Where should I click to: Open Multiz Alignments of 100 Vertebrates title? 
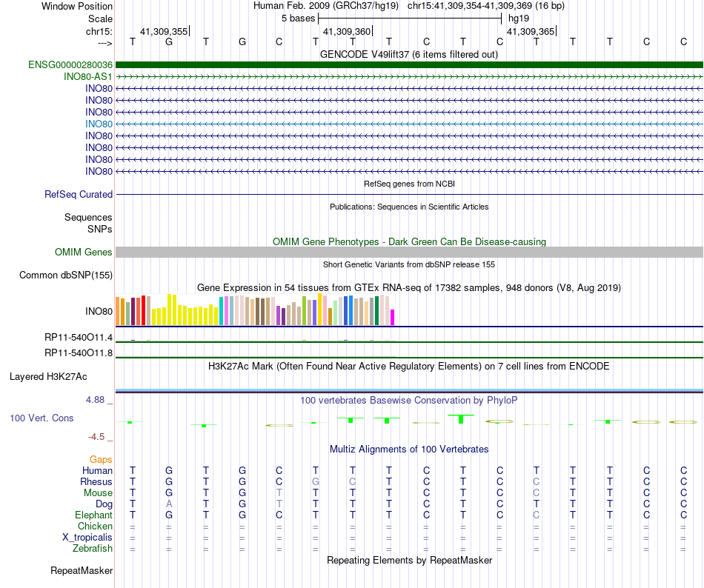click(409, 449)
